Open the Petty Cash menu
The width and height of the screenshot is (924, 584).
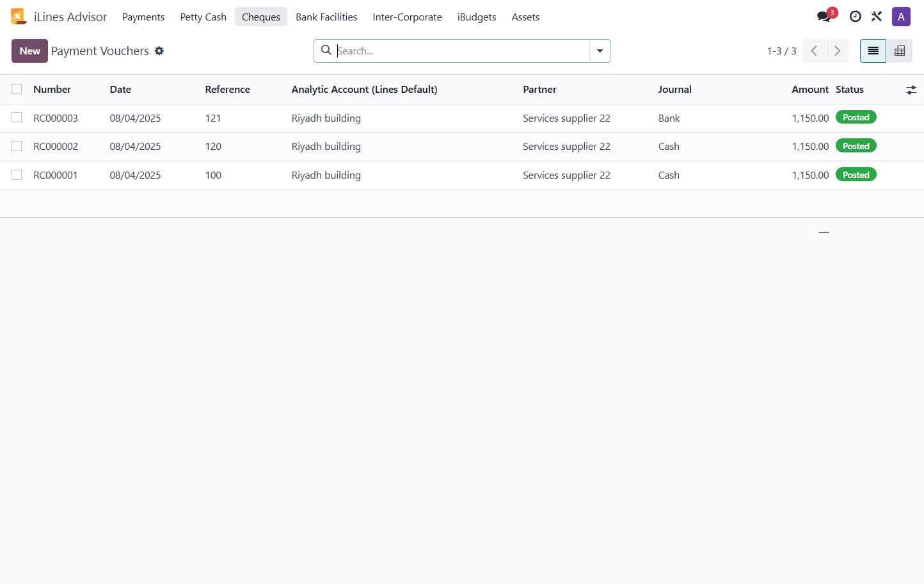(x=203, y=17)
